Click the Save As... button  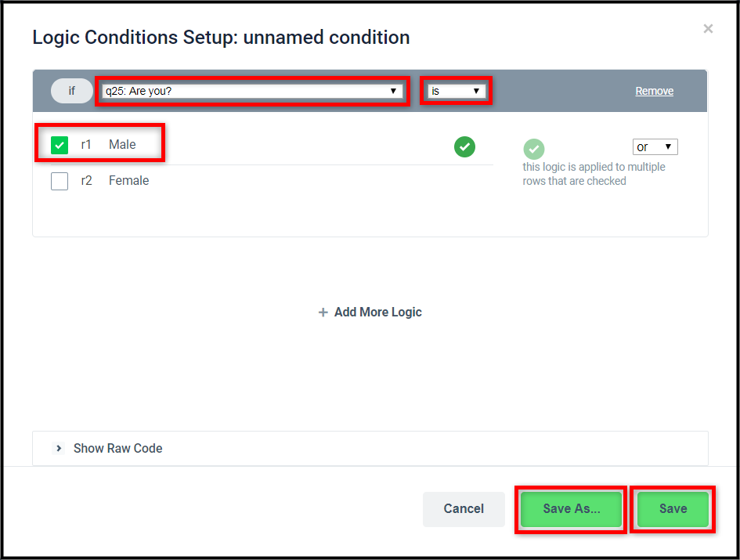point(571,509)
